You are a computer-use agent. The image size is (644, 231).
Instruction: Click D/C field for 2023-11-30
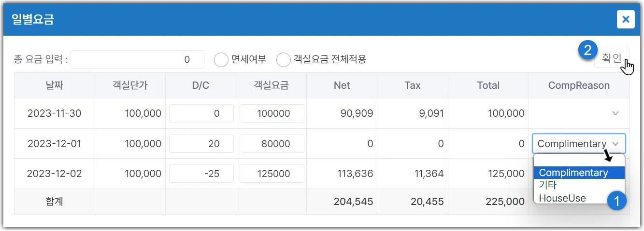201,113
